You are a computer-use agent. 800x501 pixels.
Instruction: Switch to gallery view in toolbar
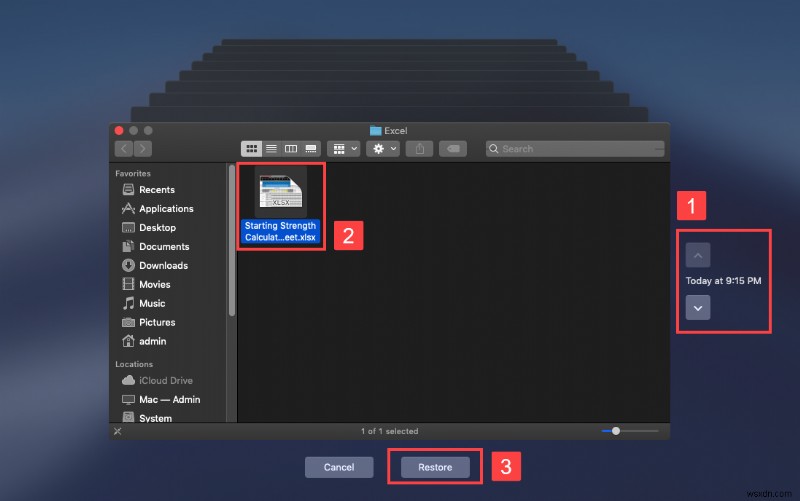(x=311, y=148)
